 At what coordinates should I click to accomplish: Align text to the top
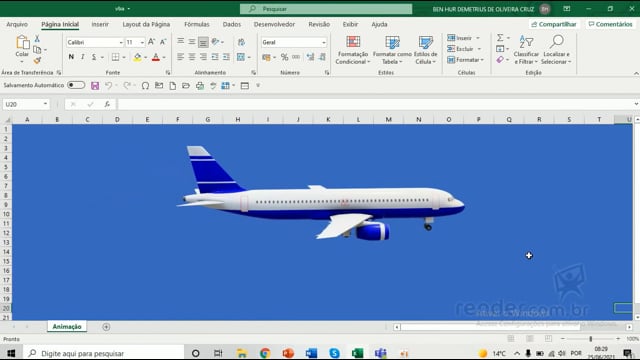tap(180, 42)
